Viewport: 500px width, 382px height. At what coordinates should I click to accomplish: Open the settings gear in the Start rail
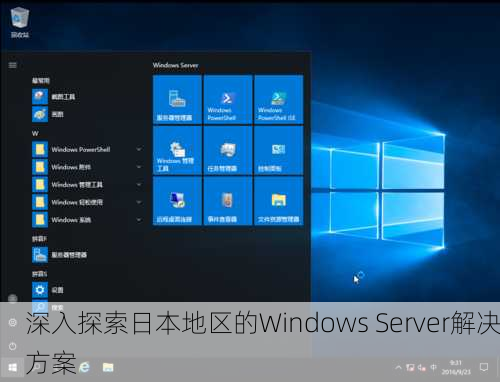(x=13, y=322)
